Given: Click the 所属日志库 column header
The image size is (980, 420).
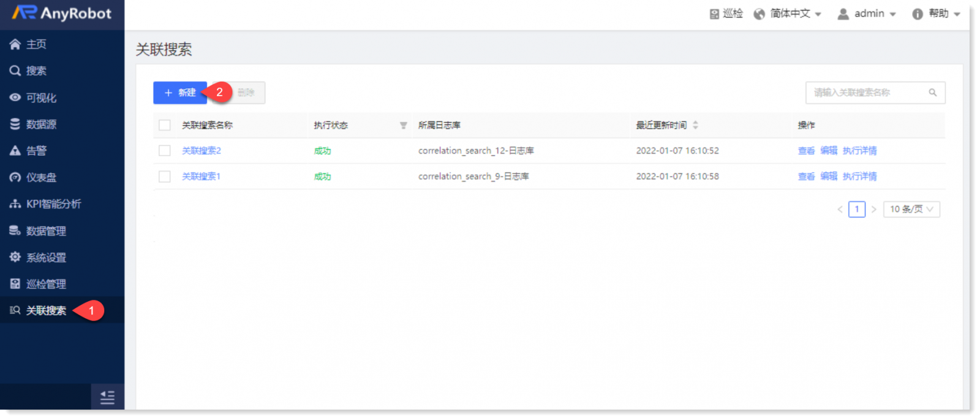Looking at the screenshot, I should click(439, 125).
